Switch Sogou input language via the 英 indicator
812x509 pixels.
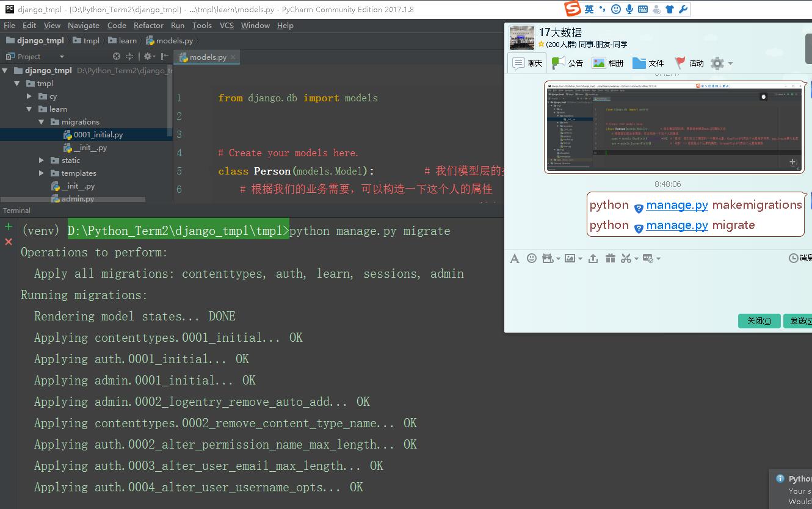(589, 9)
